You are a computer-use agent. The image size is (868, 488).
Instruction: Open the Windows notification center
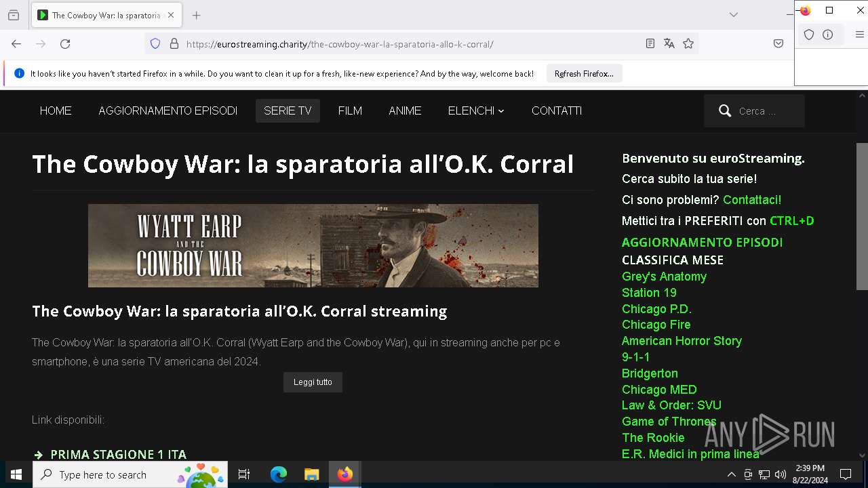tap(846, 474)
